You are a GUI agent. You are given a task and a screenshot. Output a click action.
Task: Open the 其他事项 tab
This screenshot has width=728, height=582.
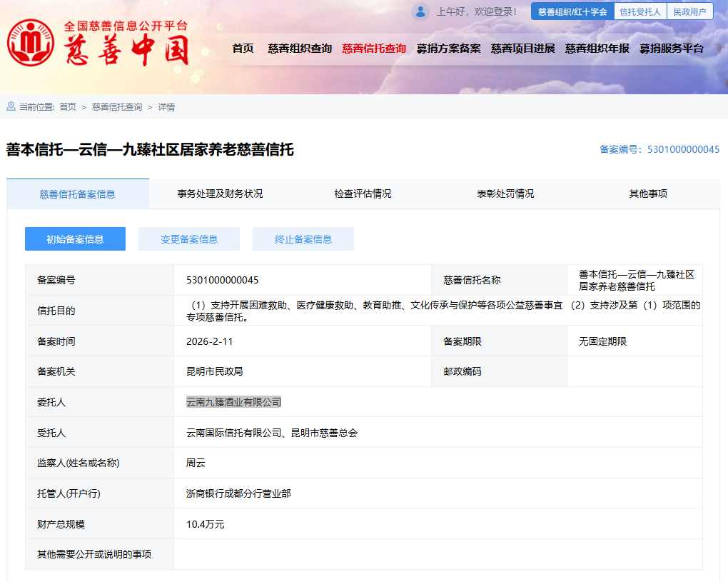pyautogui.click(x=648, y=194)
